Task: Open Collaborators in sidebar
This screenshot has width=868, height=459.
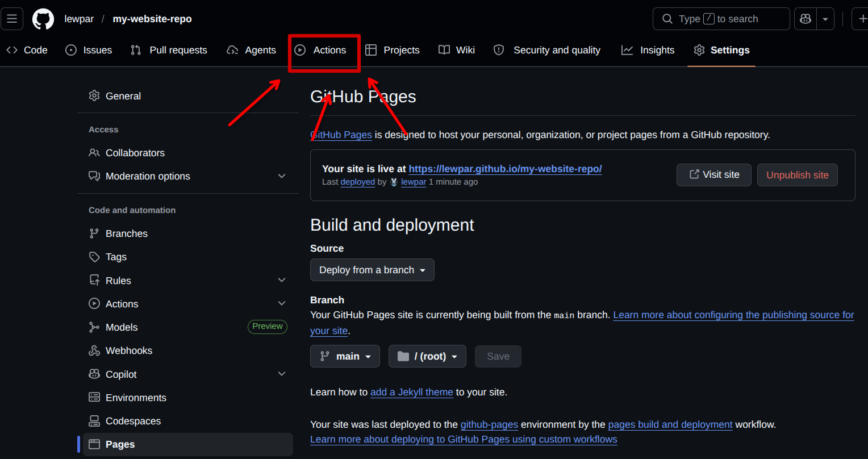Action: pos(188,153)
